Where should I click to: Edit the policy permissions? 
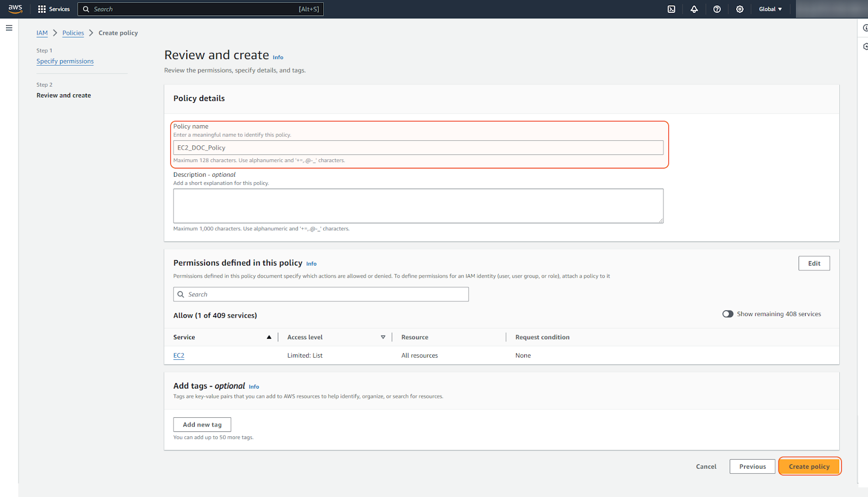[814, 263]
